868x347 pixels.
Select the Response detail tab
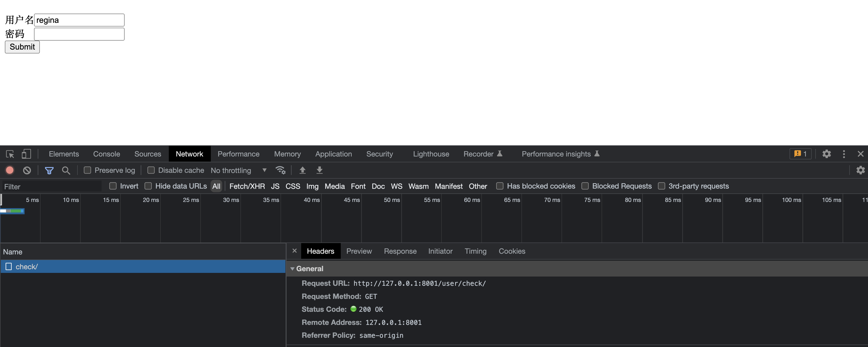pyautogui.click(x=400, y=251)
